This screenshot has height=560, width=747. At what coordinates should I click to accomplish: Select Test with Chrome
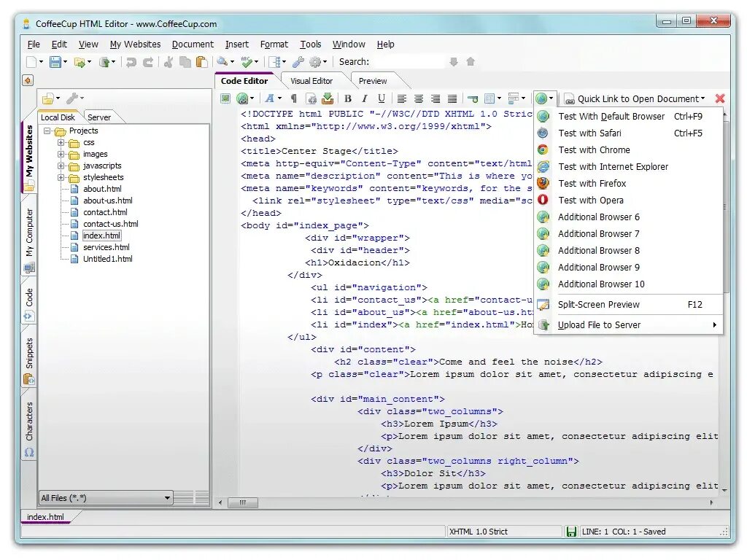[629, 150]
